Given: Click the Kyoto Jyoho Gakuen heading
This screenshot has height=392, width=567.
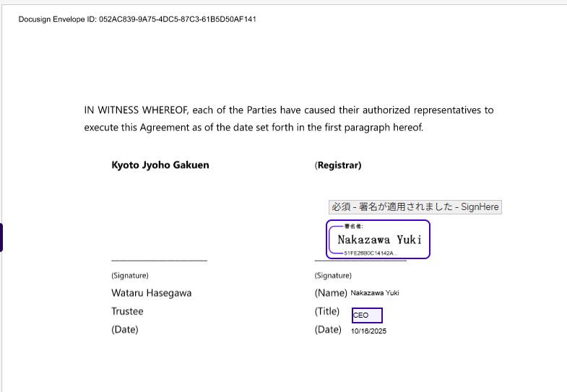Looking at the screenshot, I should pyautogui.click(x=160, y=165).
